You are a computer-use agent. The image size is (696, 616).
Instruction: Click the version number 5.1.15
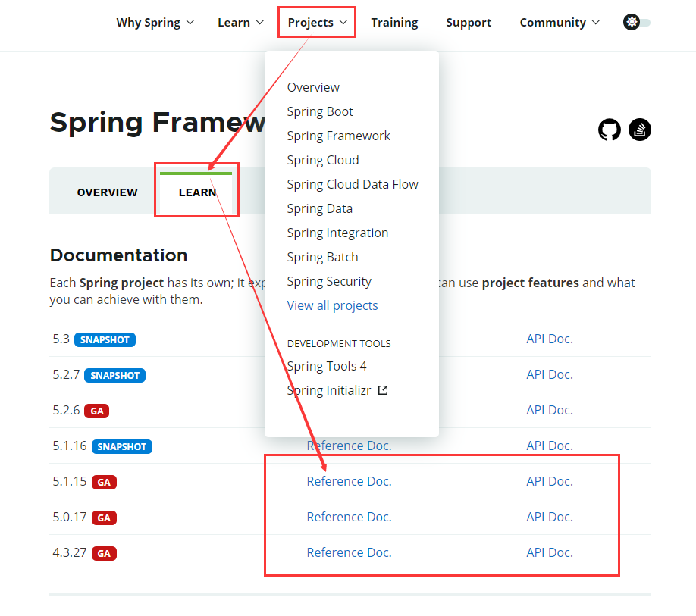pyautogui.click(x=70, y=481)
